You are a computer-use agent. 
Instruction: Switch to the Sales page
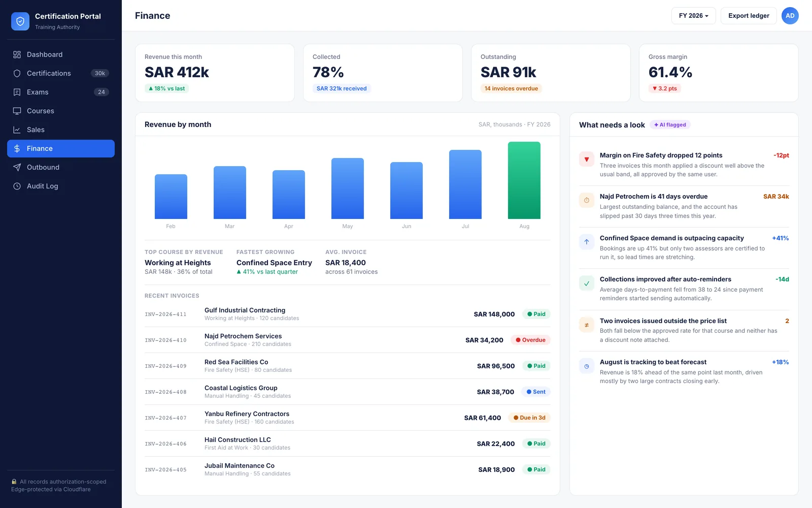(61, 130)
